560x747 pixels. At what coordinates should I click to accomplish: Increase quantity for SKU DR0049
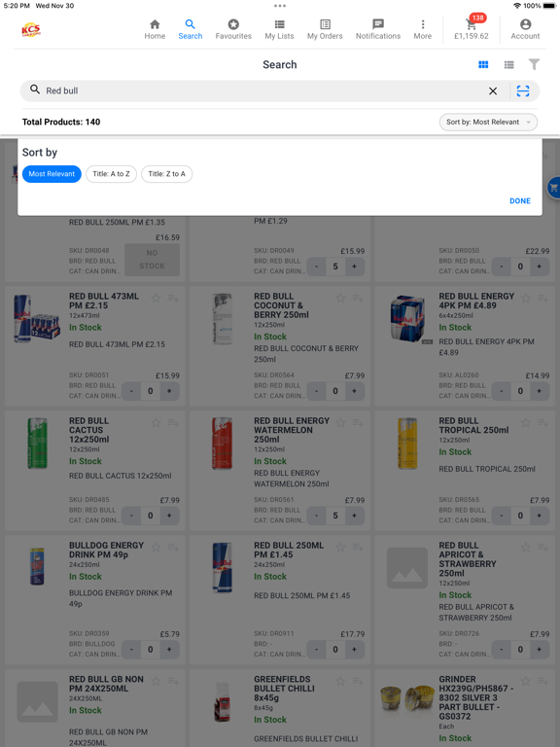(354, 267)
